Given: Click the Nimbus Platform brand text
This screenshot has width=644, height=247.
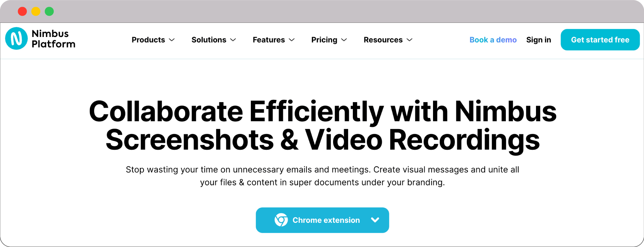Looking at the screenshot, I should (x=53, y=39).
